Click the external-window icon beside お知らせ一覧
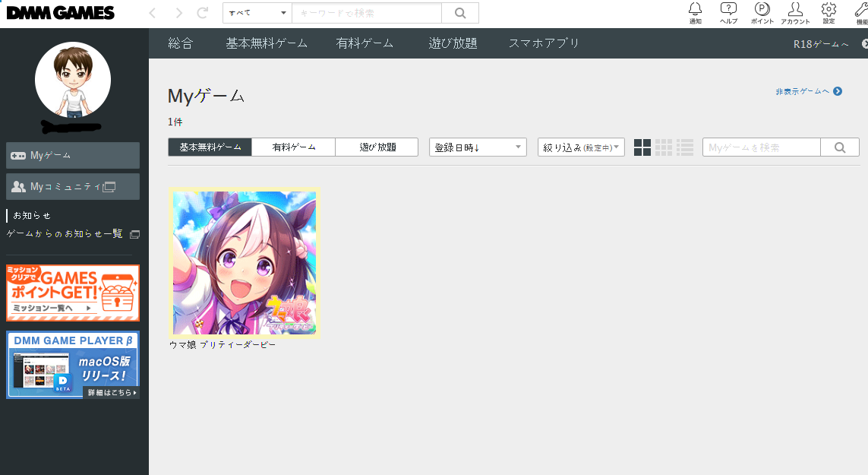868x475 pixels. 134,234
